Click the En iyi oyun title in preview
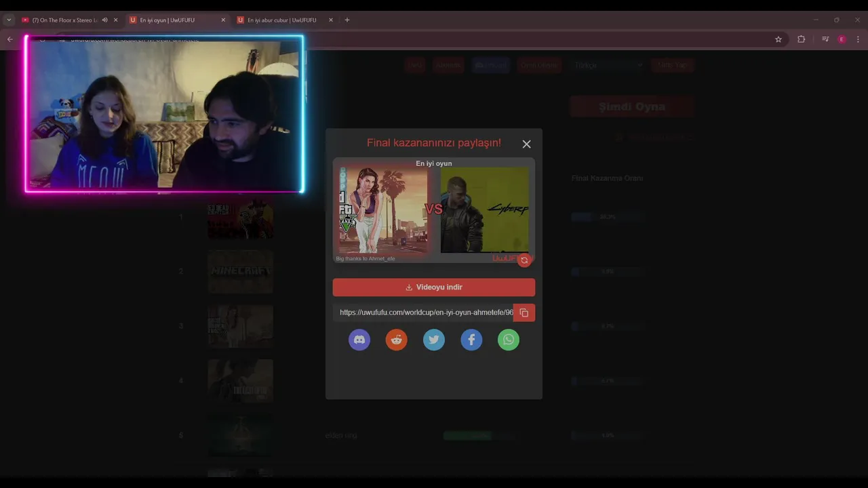Image resolution: width=868 pixels, height=488 pixels. click(x=434, y=163)
